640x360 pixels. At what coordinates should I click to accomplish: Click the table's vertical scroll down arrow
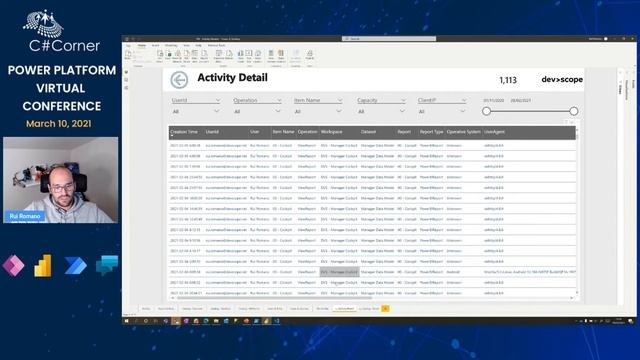point(577,293)
